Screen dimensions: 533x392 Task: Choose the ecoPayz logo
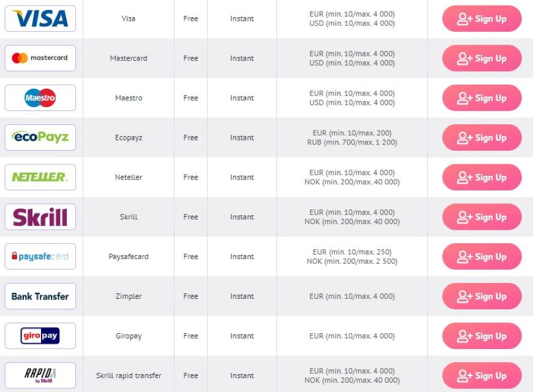click(x=40, y=137)
